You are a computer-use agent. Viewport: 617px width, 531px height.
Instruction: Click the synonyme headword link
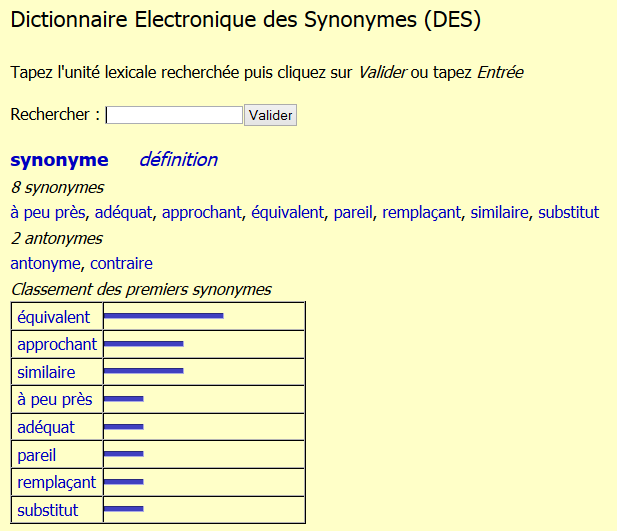pos(59,160)
